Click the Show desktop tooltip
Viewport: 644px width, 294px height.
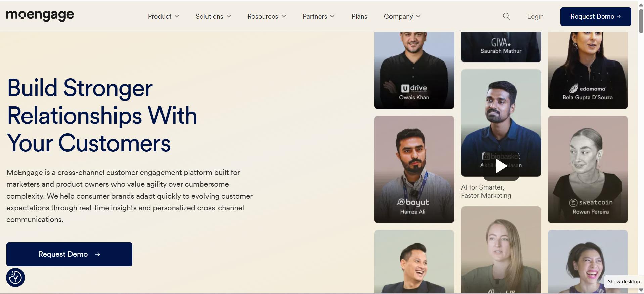pos(624,282)
